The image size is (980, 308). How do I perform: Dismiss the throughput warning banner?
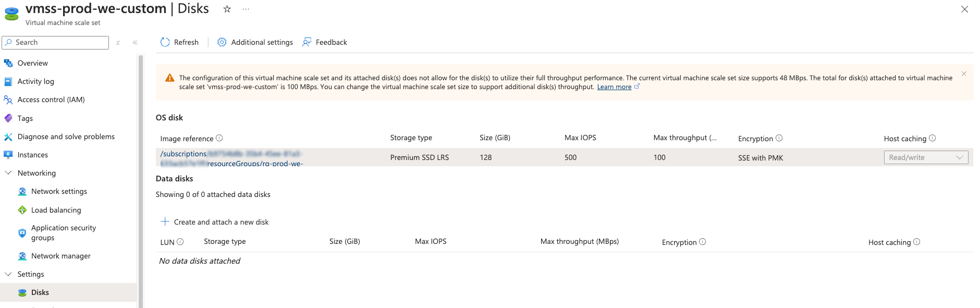pyautogui.click(x=964, y=73)
